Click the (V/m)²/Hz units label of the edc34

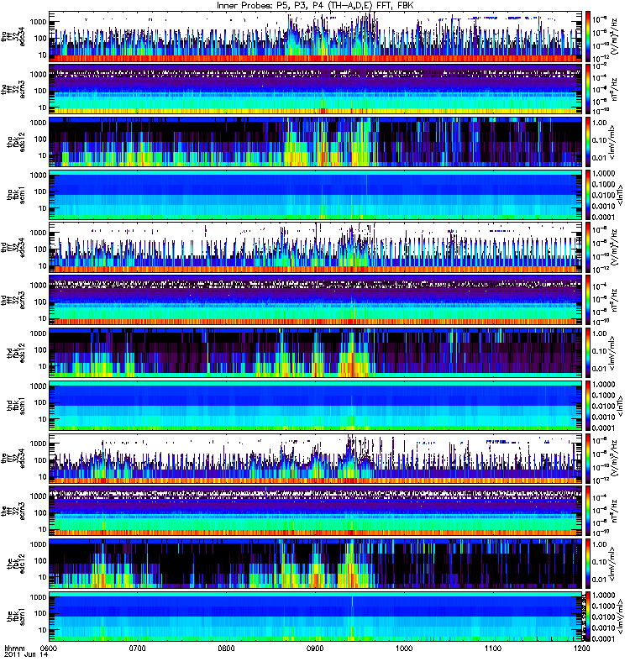coord(615,459)
